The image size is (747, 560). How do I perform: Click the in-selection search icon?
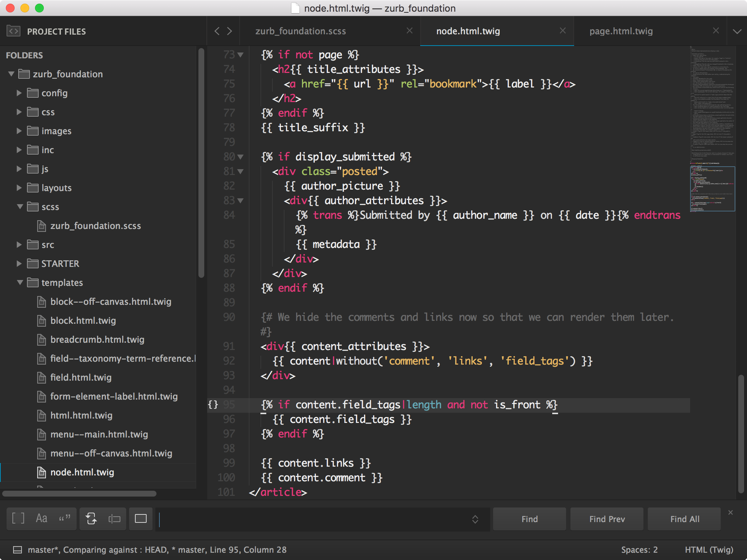[x=114, y=518]
